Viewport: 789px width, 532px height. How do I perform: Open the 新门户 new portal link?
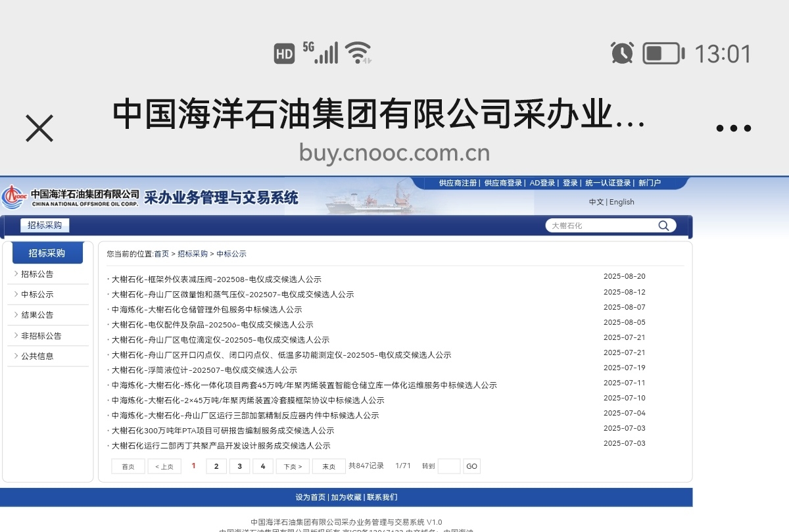pyautogui.click(x=650, y=183)
